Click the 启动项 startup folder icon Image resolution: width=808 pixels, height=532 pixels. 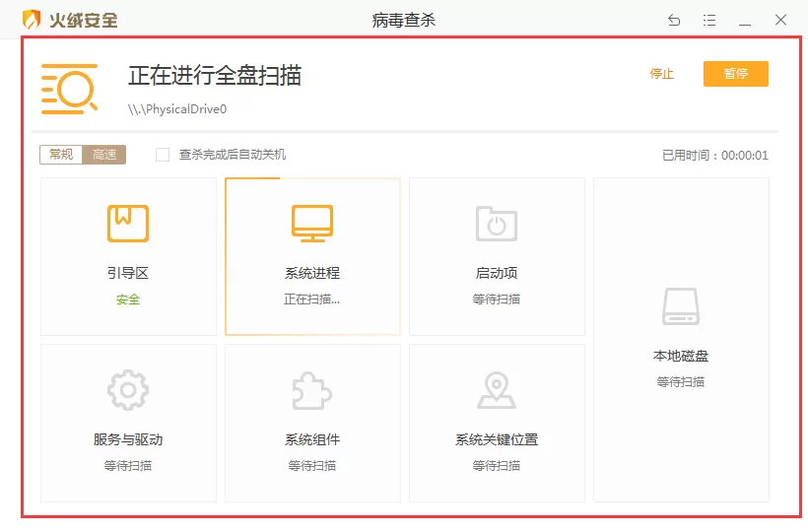497,224
